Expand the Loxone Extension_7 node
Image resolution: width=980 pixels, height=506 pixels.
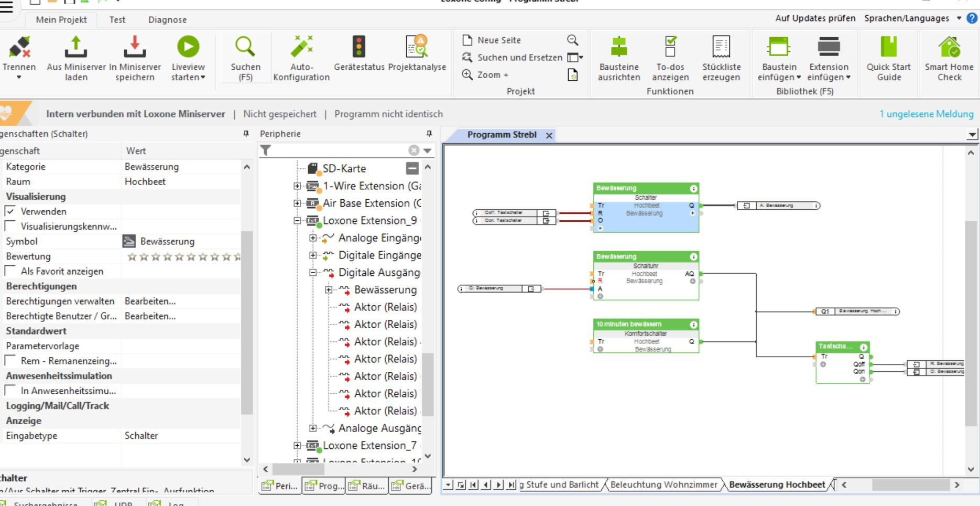[297, 446]
